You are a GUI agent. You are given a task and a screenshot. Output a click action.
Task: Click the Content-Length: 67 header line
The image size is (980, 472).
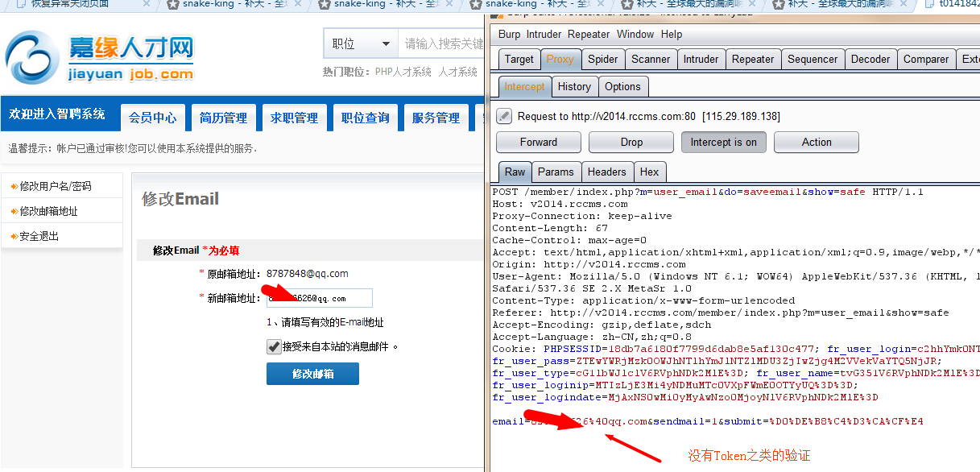pyautogui.click(x=550, y=228)
